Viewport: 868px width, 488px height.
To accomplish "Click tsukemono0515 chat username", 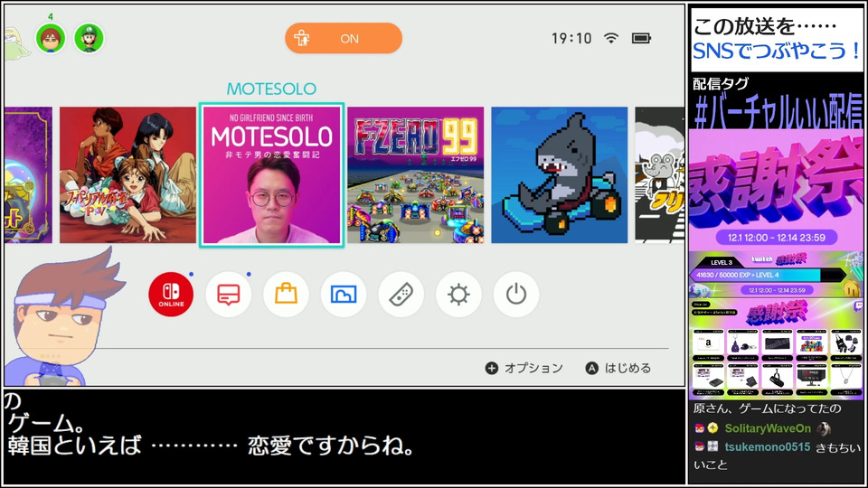I will tap(768, 447).
